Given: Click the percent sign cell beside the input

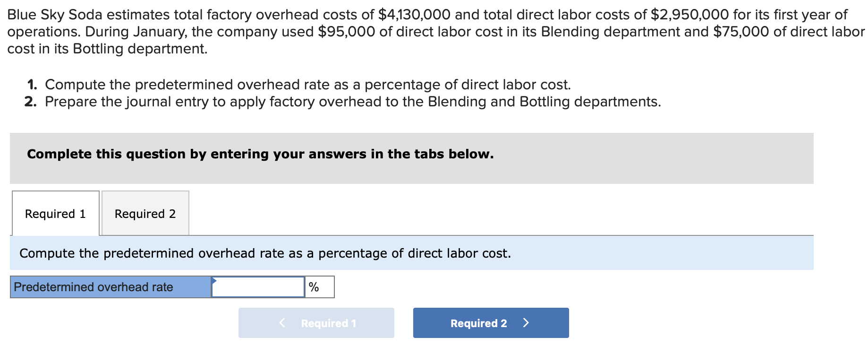Looking at the screenshot, I should pyautogui.click(x=319, y=287).
